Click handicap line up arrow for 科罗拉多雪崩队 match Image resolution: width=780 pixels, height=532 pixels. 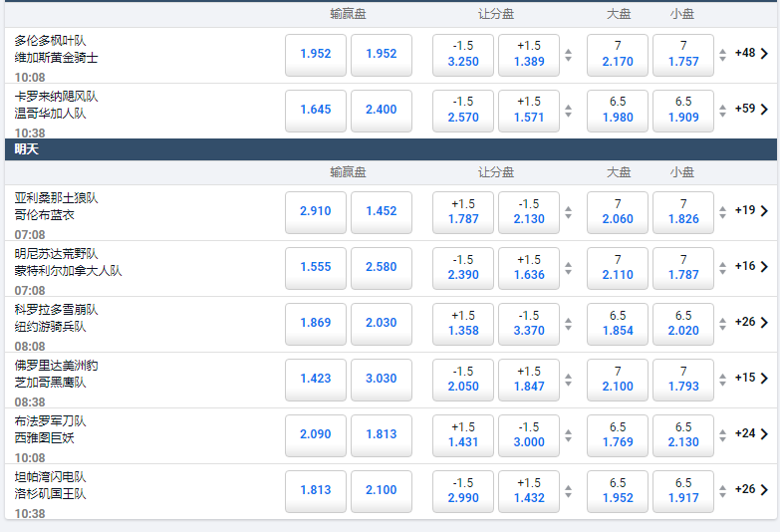568,318
